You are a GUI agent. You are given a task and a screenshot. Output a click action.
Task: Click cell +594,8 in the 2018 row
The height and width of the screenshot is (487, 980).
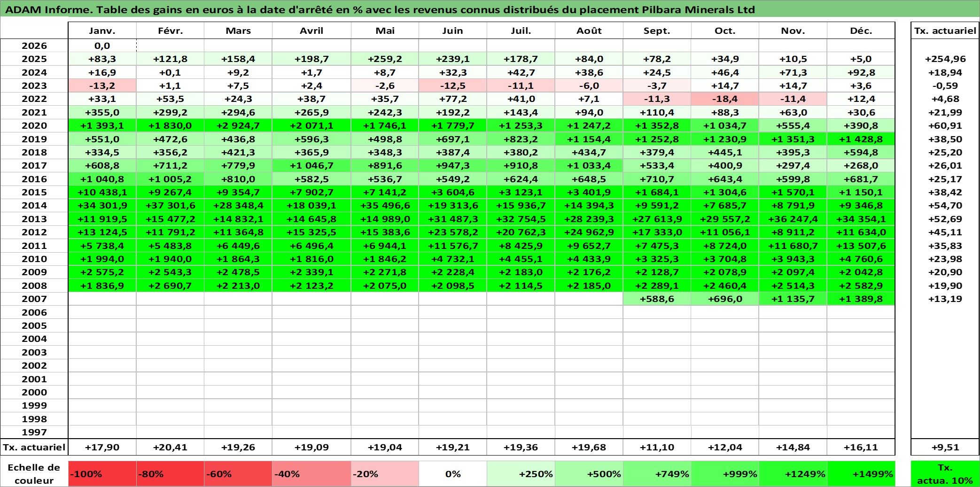[861, 152]
